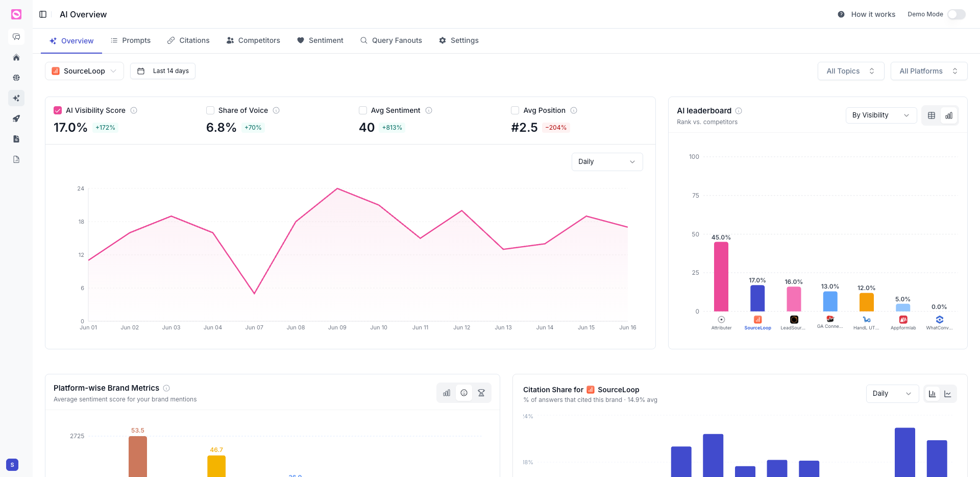This screenshot has width=980, height=477.
Task: Select the AI sparkle icon in sidebar
Action: (16, 98)
